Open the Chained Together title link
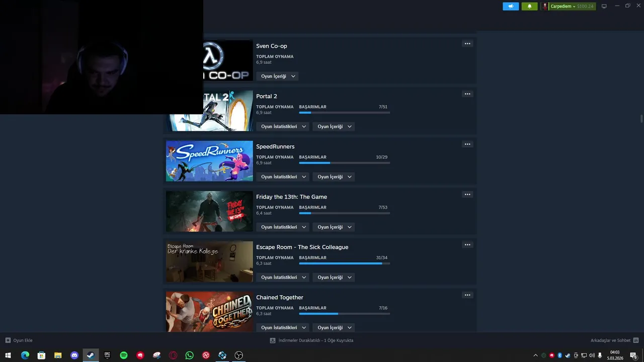The width and height of the screenshot is (644, 362). pos(280,298)
